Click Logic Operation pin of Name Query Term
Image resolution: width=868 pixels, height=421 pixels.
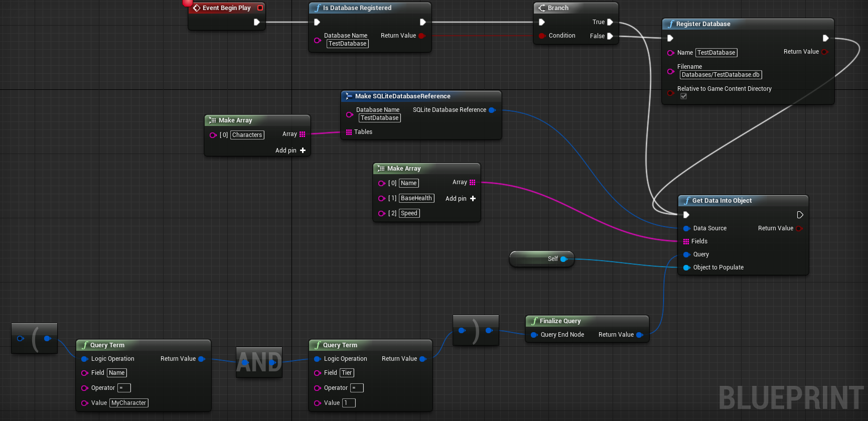click(85, 359)
